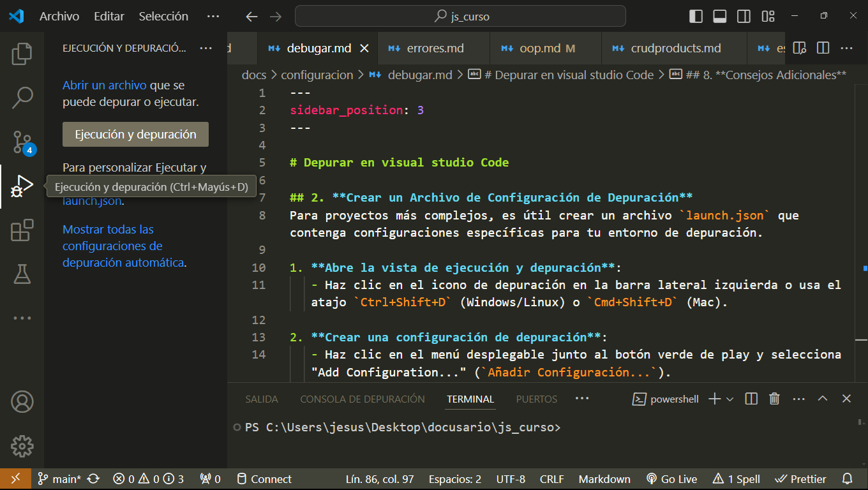868x490 pixels.
Task: Maximize the panel with the chevron up
Action: pos(823,399)
